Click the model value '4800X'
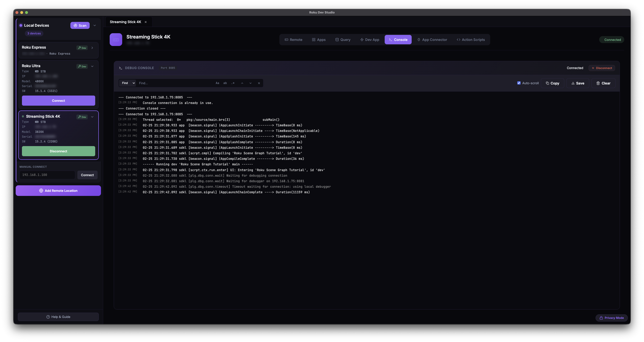The height and width of the screenshot is (342, 644). (x=39, y=81)
